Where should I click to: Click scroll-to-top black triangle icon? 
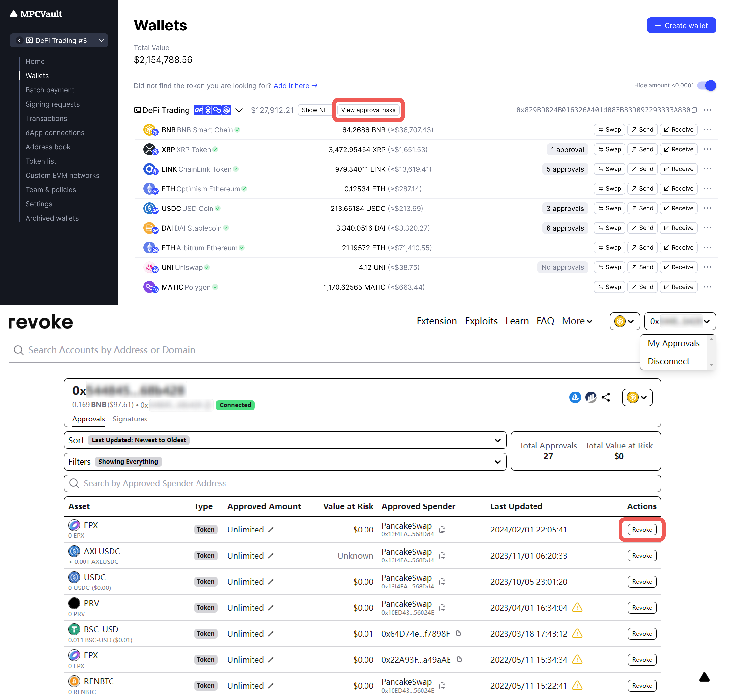704,677
